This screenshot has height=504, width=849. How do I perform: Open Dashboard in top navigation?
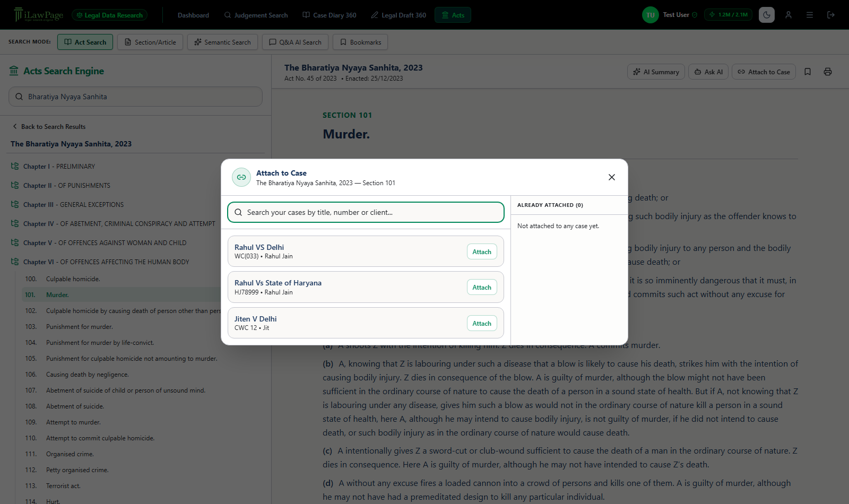click(193, 15)
